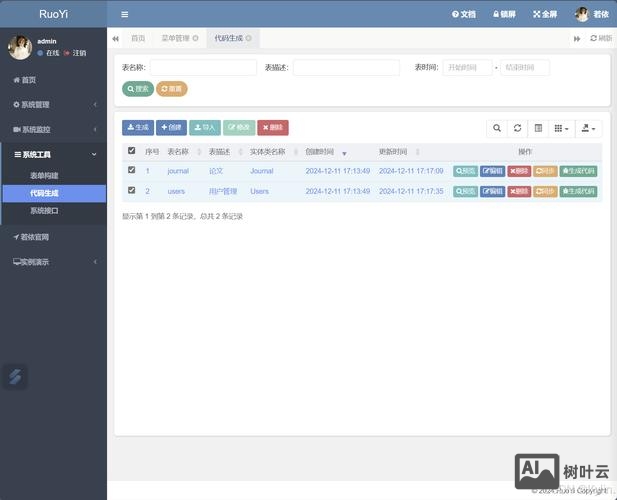Click the 注销 logout link
Screen dimensions: 617x500
point(75,53)
